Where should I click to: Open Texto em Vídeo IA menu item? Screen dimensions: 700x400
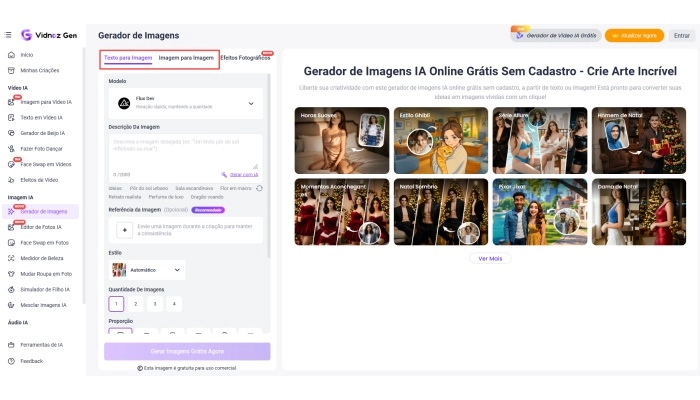pyautogui.click(x=42, y=118)
